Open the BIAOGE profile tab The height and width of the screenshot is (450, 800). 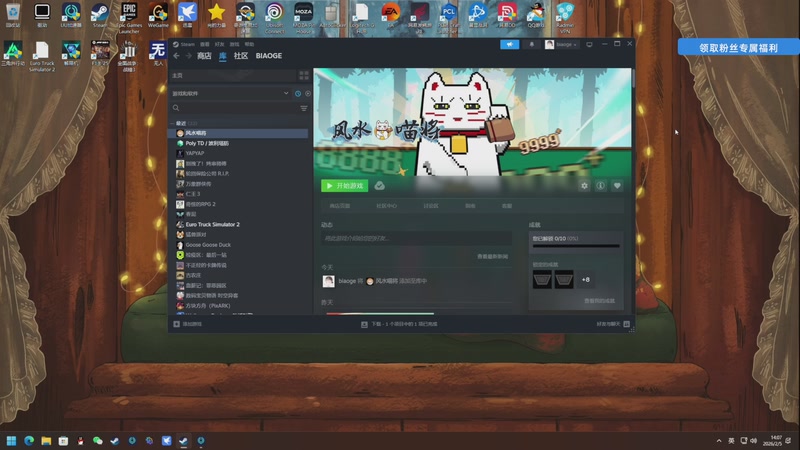pyautogui.click(x=269, y=56)
